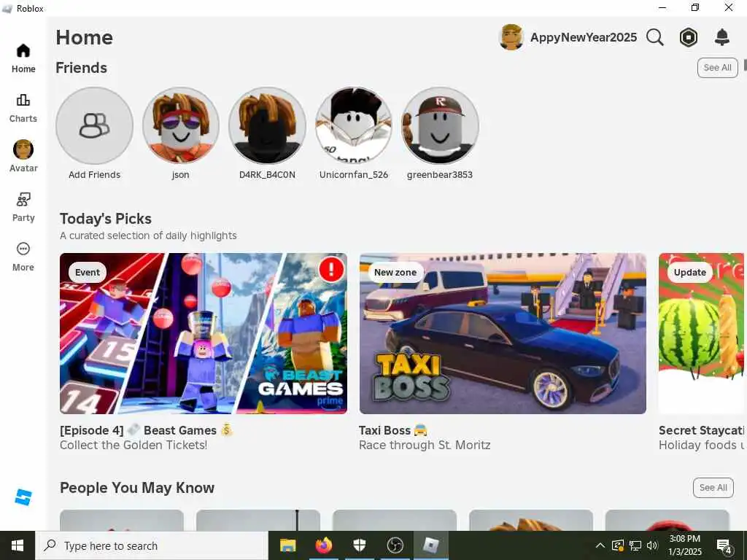747x560 pixels.
Task: Show hidden system tray icons
Action: (600, 545)
